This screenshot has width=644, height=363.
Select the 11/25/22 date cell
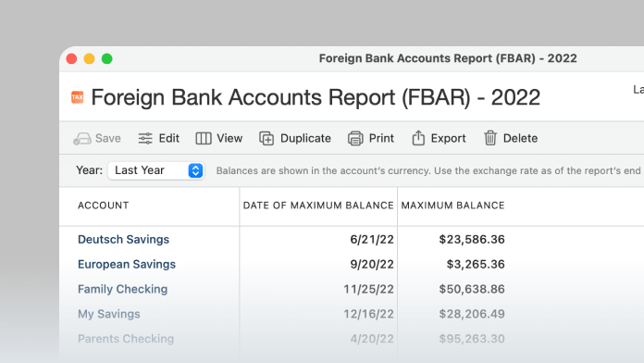click(368, 289)
